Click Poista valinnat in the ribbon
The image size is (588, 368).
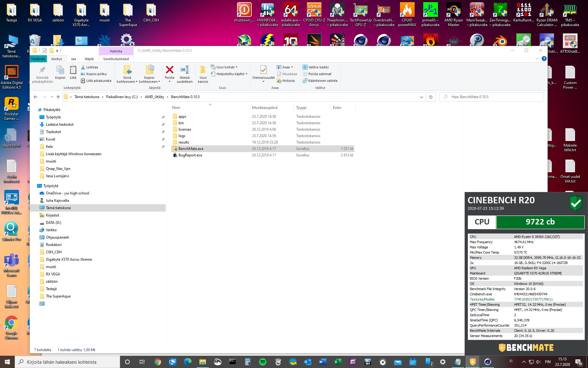click(317, 74)
